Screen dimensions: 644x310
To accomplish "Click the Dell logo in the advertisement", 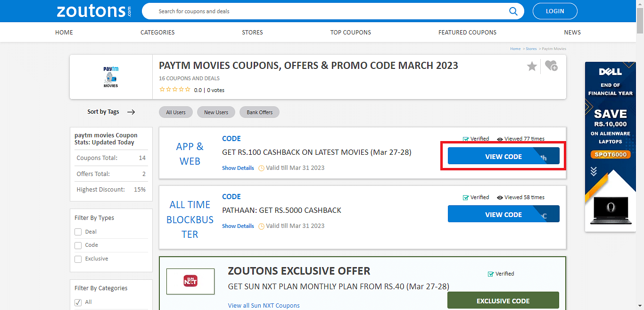I will (610, 72).
